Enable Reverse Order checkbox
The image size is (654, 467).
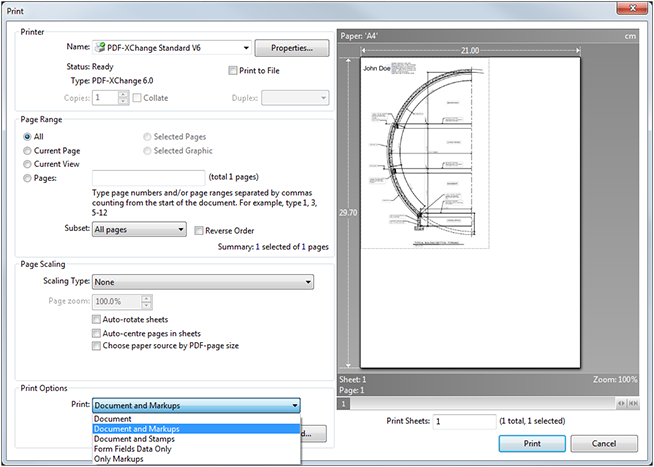click(x=199, y=231)
